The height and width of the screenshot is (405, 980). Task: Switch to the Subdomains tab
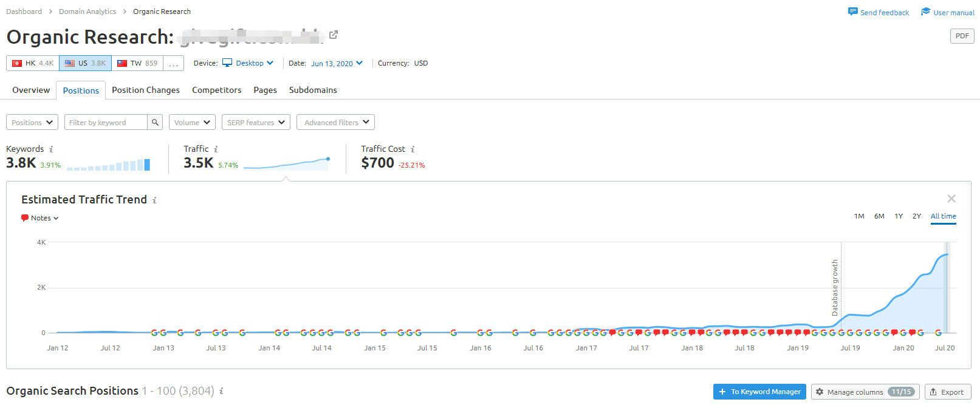313,90
